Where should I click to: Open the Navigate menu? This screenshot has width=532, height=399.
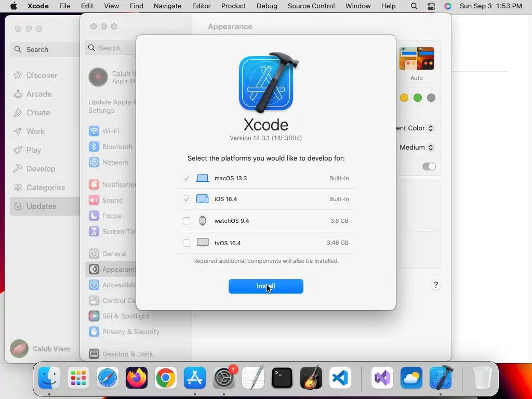(168, 6)
